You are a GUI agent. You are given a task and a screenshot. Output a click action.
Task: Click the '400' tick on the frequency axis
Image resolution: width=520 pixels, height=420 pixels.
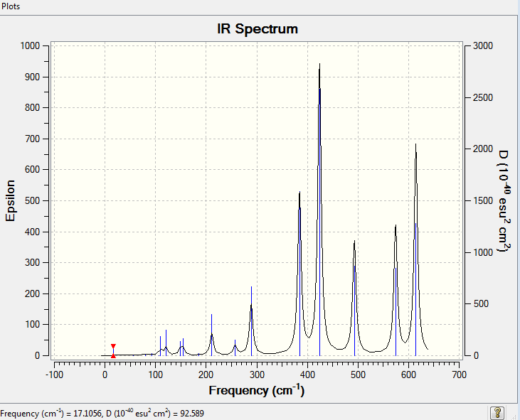[307, 375]
